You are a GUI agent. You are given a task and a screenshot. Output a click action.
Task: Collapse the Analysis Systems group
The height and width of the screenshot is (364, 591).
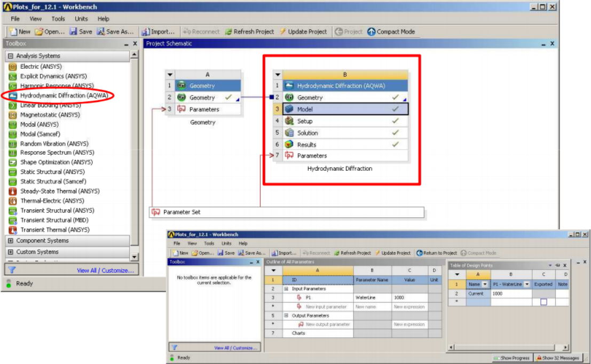[11, 56]
